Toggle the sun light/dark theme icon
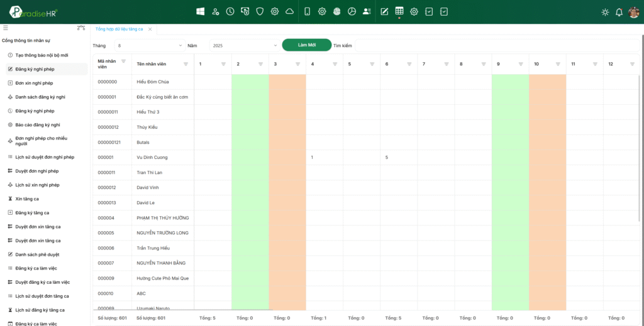This screenshot has width=644, height=326. click(x=605, y=13)
